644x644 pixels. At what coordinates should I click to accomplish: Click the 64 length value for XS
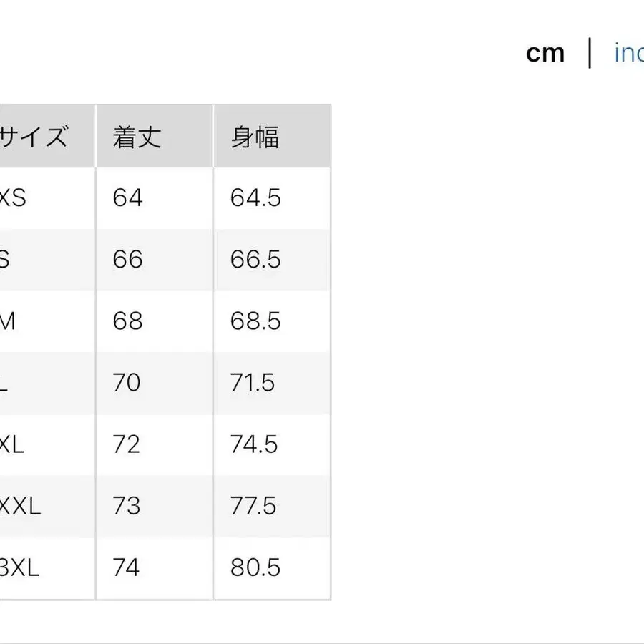click(x=127, y=198)
